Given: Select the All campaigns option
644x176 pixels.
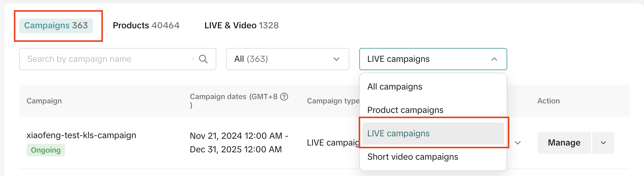Looking at the screenshot, I should tap(395, 87).
